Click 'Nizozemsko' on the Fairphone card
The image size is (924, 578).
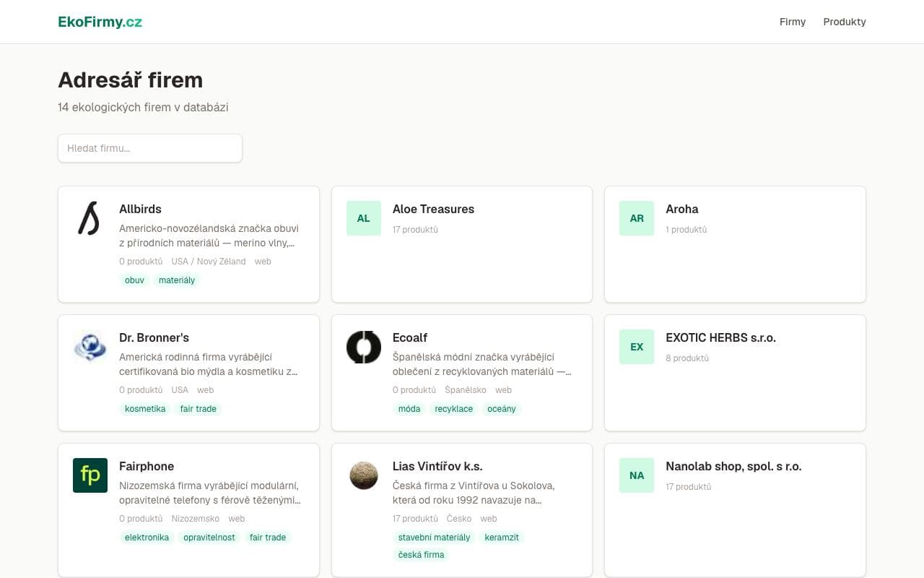[x=196, y=519]
